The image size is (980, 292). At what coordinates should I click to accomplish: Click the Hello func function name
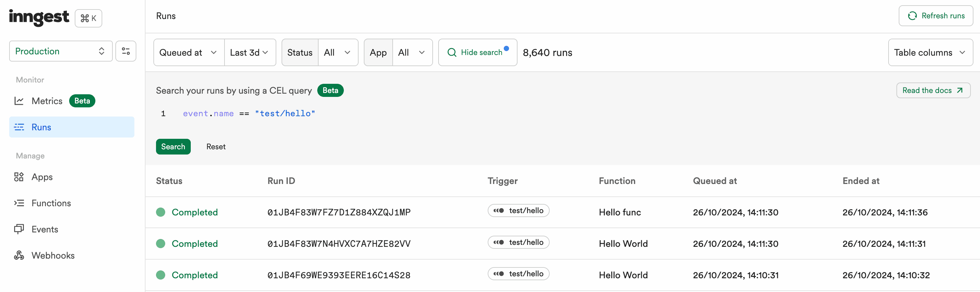(620, 212)
